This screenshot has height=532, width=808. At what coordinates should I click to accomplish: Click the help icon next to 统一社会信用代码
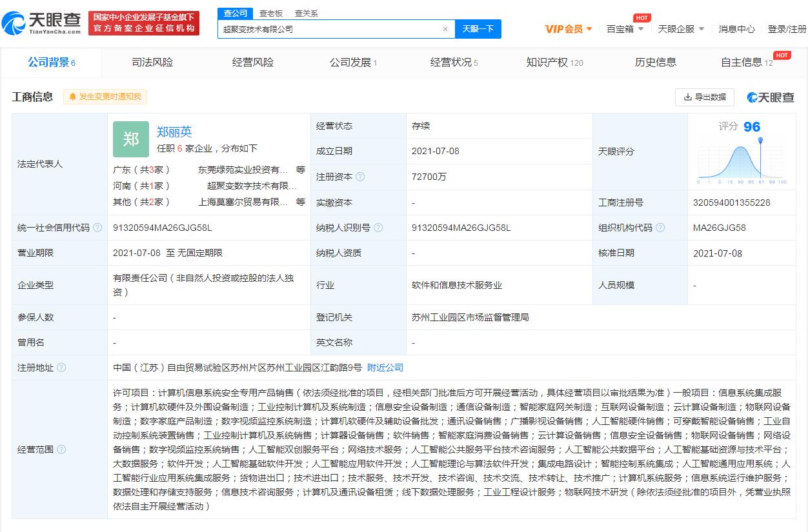point(97,228)
